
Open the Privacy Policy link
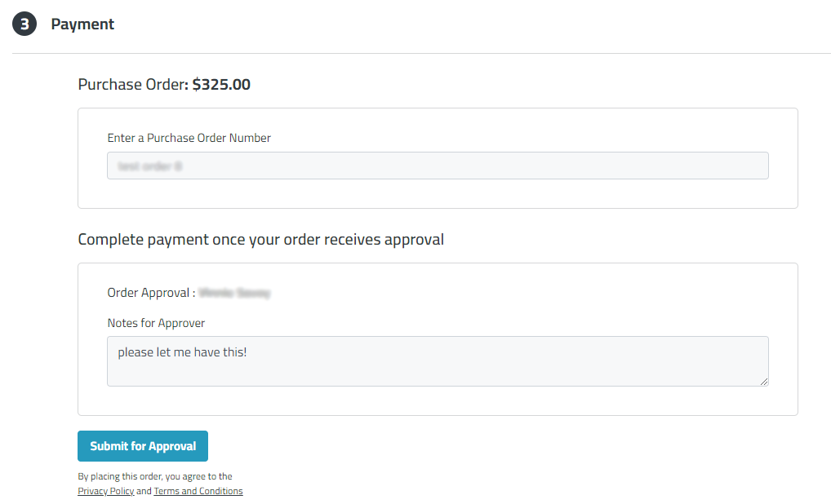click(106, 491)
